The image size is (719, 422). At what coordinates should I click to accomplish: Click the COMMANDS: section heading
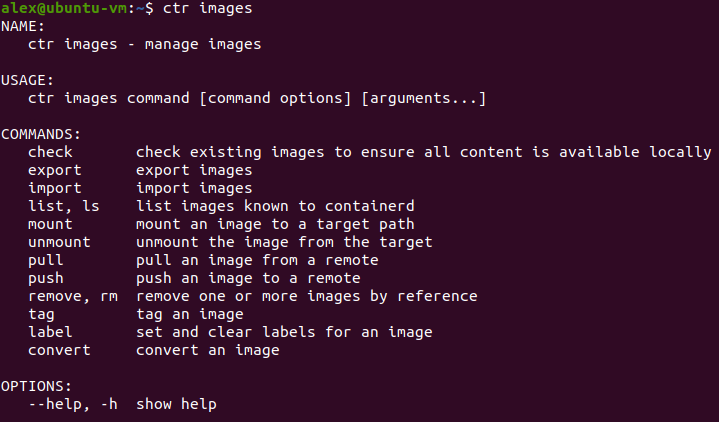tap(41, 134)
